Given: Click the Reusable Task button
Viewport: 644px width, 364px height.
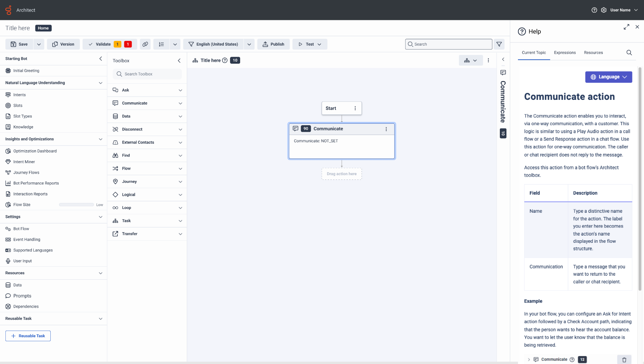Looking at the screenshot, I should tap(28, 336).
